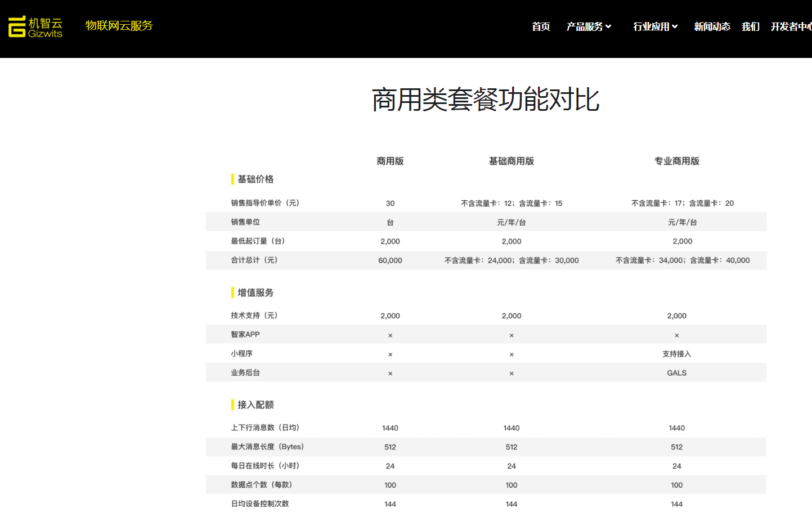812x522 pixels.
Task: Click 支持接入 in the 小程序 row
Action: click(676, 354)
